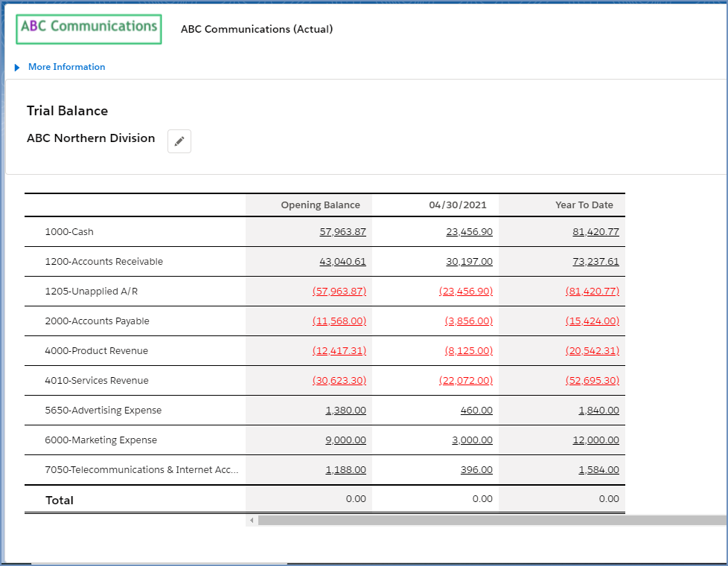The height and width of the screenshot is (566, 728).
Task: Open Advertising Expense 04/30/2021 amount 460.00
Action: 476,411
